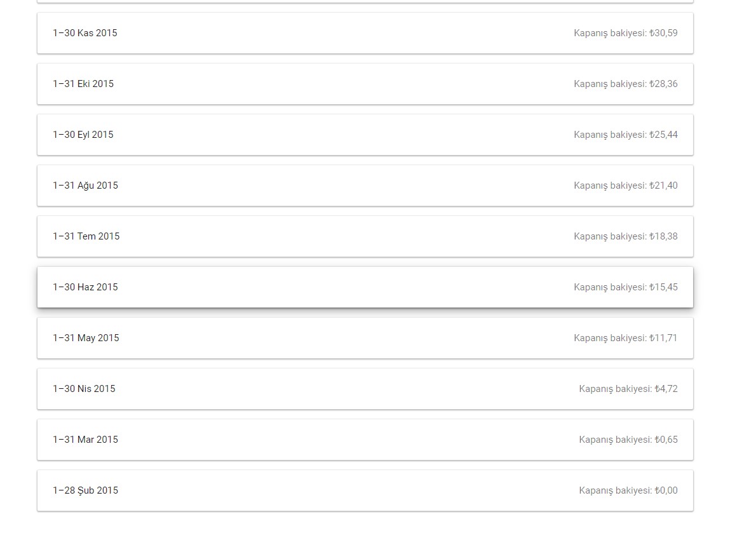The image size is (756, 547).
Task: Expand the 1–30 Nis 2015 period
Action: (x=365, y=389)
